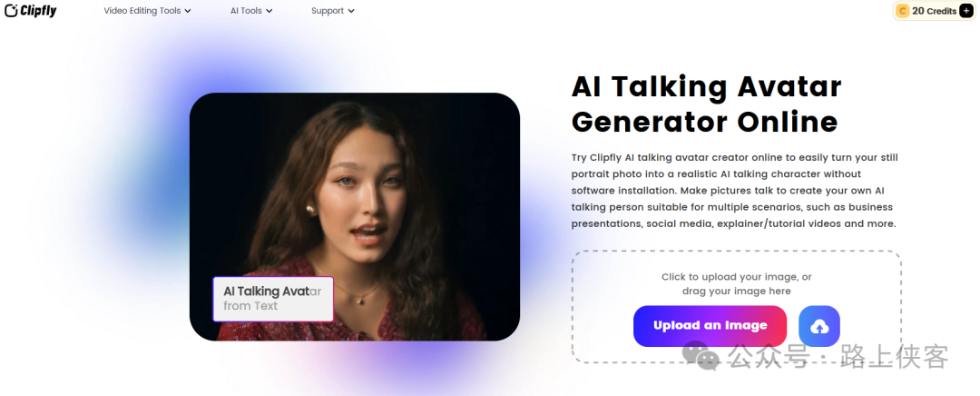Image resolution: width=980 pixels, height=396 pixels.
Task: Click the AI Talking Avatar Generator Online heading
Action: 706,104
